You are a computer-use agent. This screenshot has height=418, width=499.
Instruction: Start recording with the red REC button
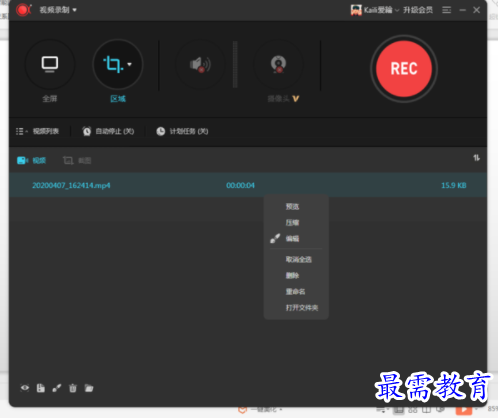(404, 69)
